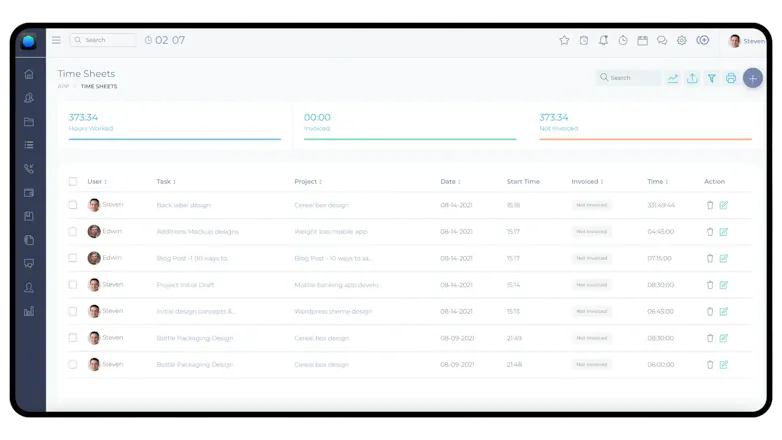This screenshot has height=440, width=782.
Task: Edit the Back label design entry
Action: [724, 205]
